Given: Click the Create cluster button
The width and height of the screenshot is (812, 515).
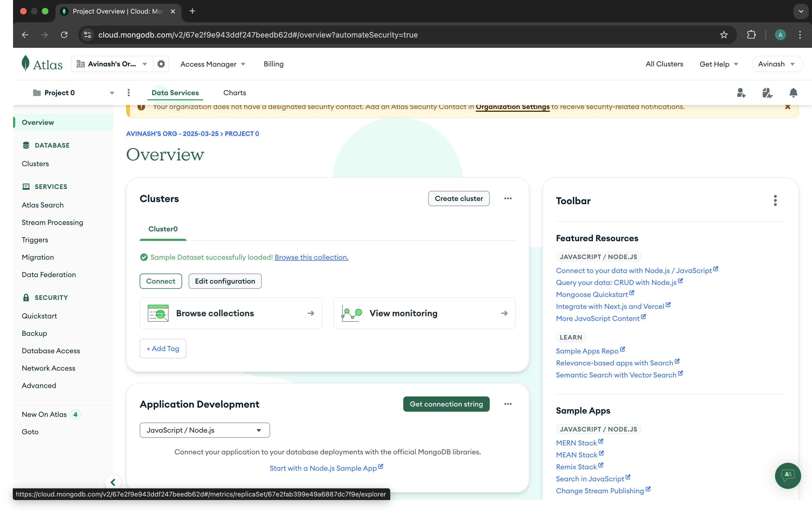Looking at the screenshot, I should pyautogui.click(x=458, y=198).
